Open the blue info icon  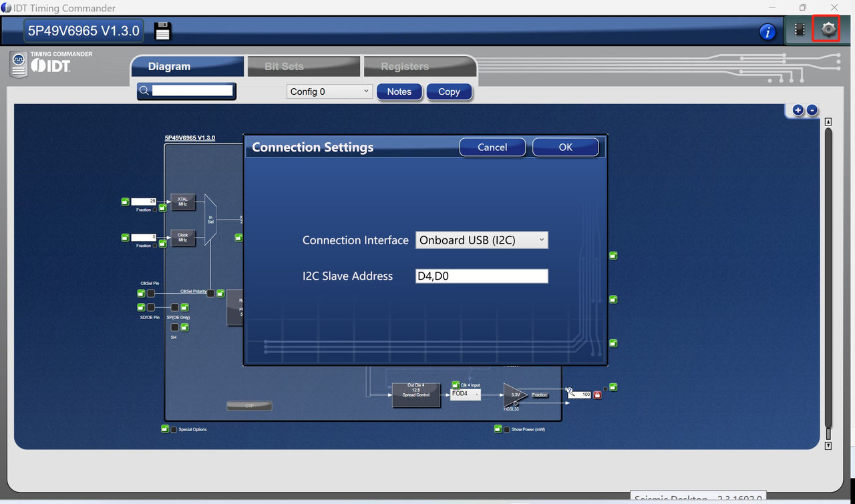[x=767, y=31]
